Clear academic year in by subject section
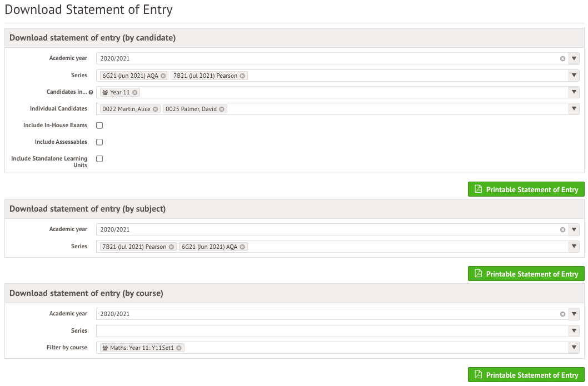Image resolution: width=588 pixels, height=386 pixels. [562, 230]
